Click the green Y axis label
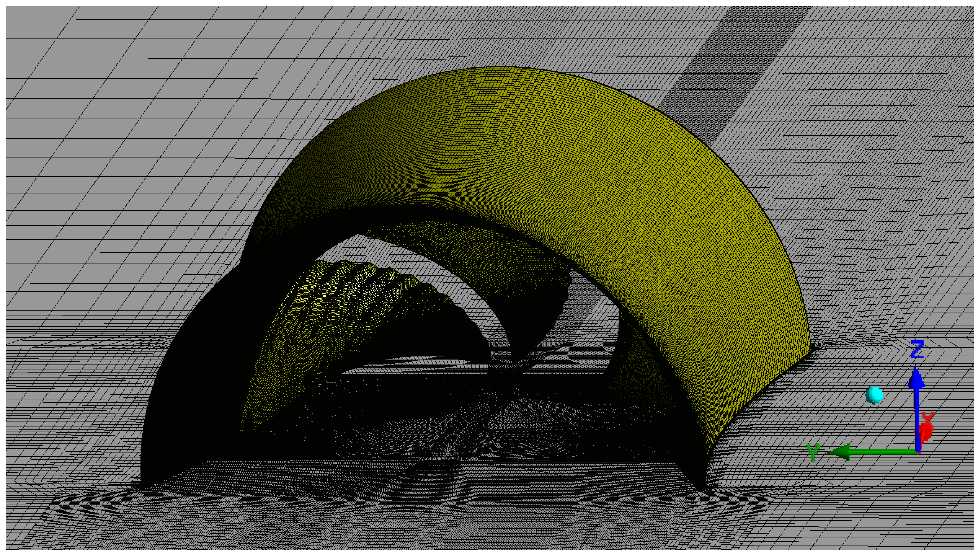This screenshot has width=980, height=556. coord(813,453)
